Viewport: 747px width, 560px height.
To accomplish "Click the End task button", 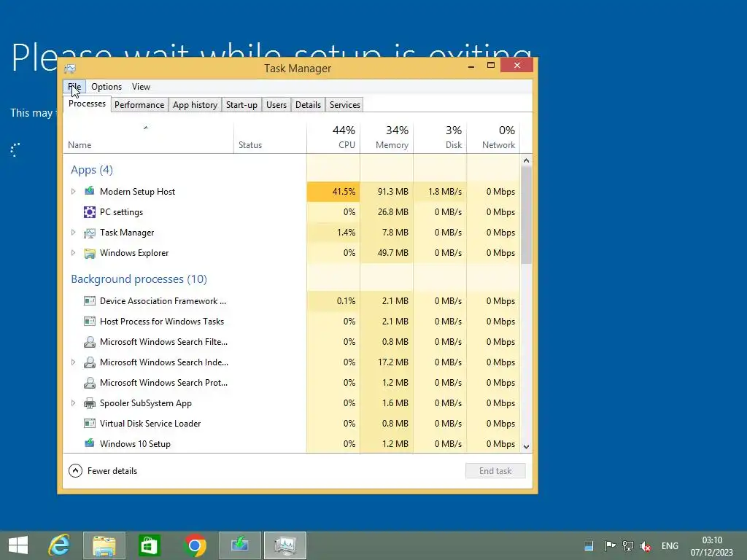I will (x=495, y=471).
